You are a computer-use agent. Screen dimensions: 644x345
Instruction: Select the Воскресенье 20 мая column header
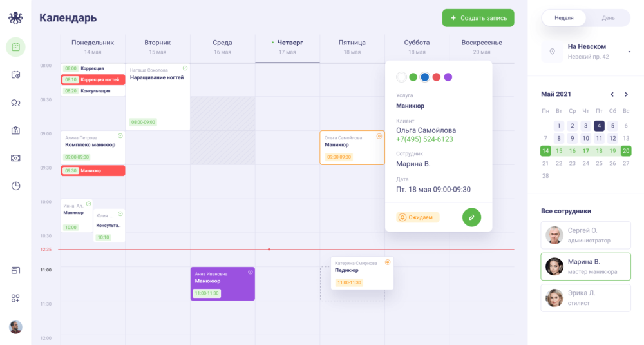point(482,47)
